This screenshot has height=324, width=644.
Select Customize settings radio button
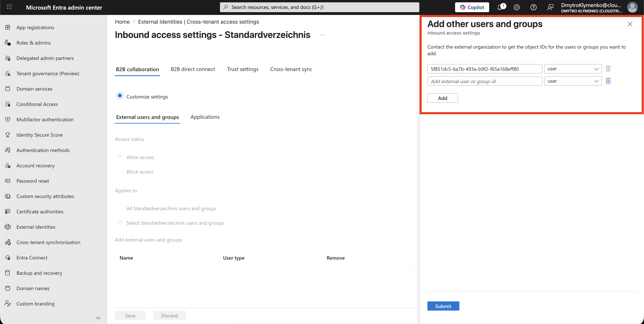pos(120,96)
